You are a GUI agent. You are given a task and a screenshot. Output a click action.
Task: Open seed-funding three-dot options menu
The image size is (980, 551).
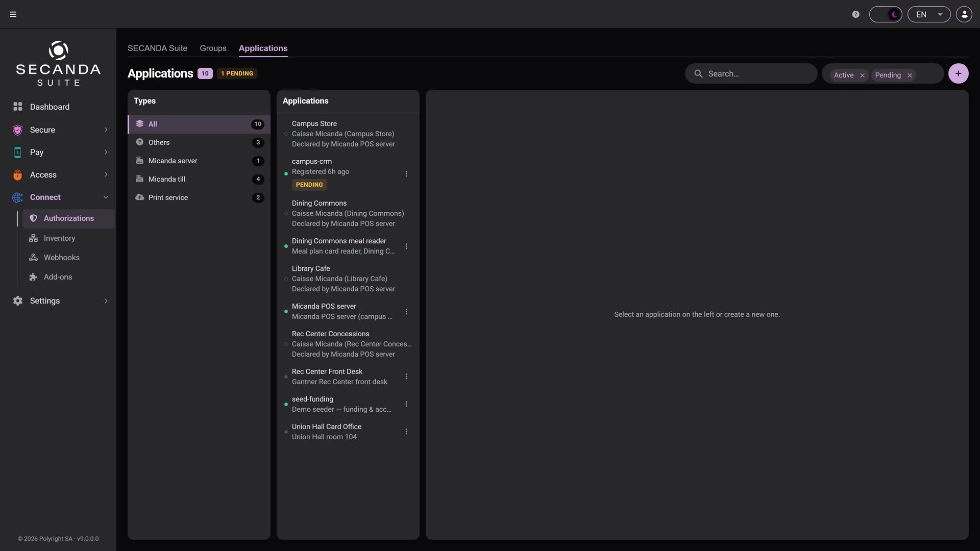click(406, 404)
